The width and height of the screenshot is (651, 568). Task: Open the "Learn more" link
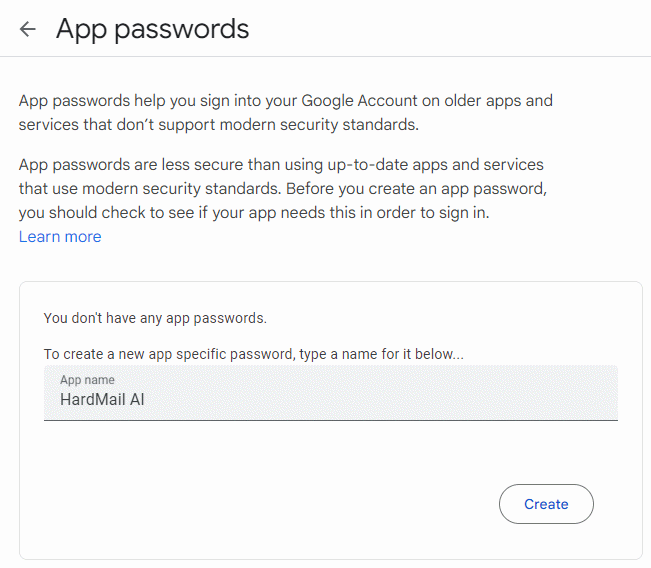click(60, 237)
